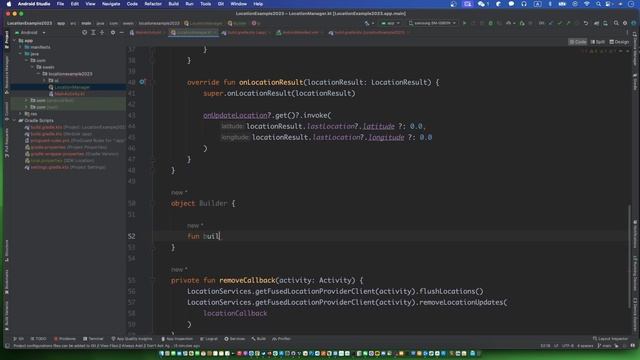Click the Select Opened File target icon
This screenshot has height=360, width=640.
[x=84, y=33]
